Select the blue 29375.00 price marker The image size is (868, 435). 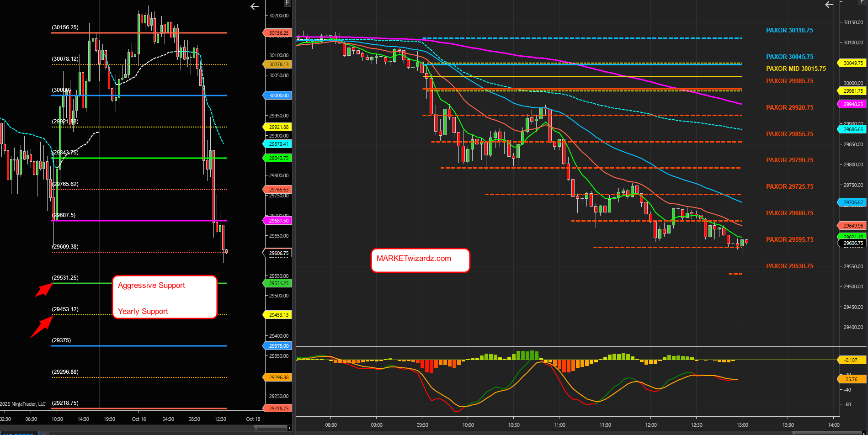click(277, 346)
